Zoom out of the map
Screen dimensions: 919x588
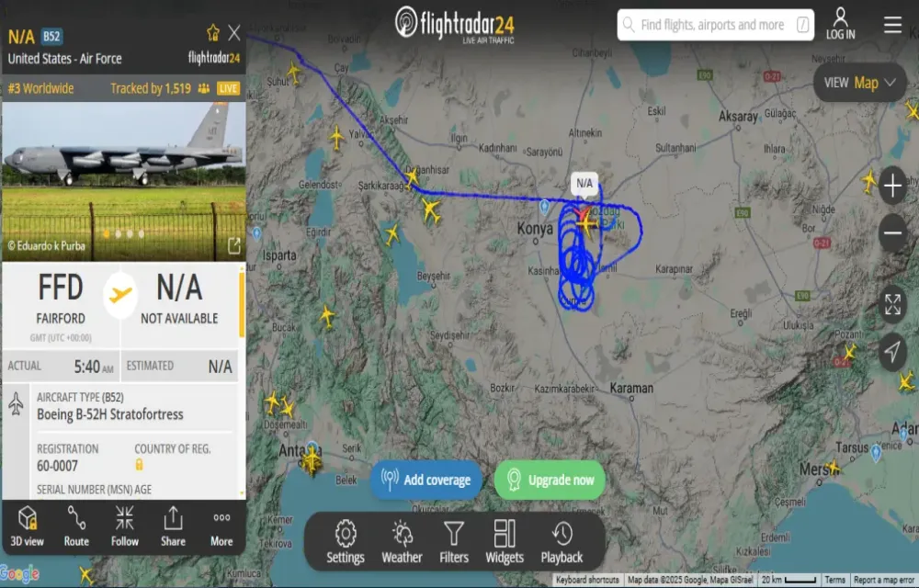[x=892, y=233]
